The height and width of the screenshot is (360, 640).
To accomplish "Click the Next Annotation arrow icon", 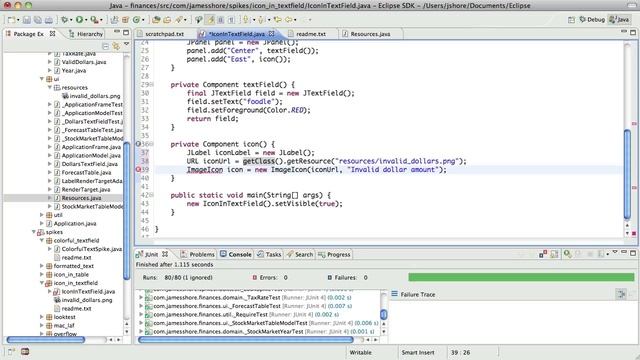I will pyautogui.click(x=246, y=20).
